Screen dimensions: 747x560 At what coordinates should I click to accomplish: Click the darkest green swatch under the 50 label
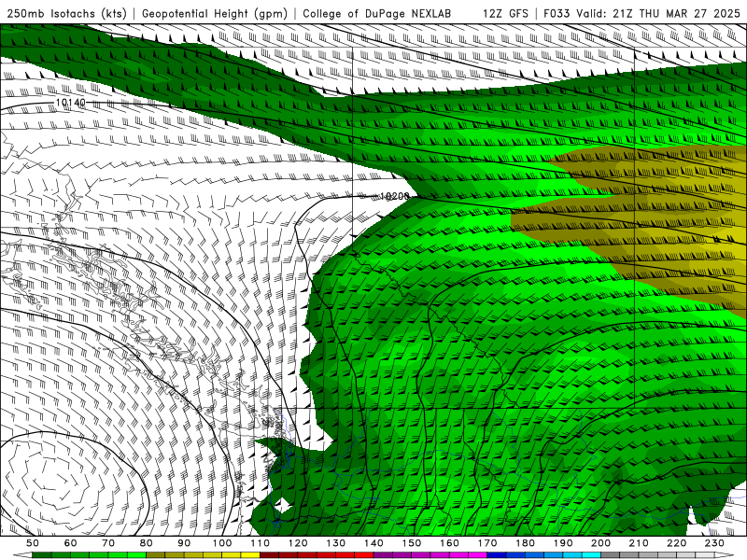[42, 555]
